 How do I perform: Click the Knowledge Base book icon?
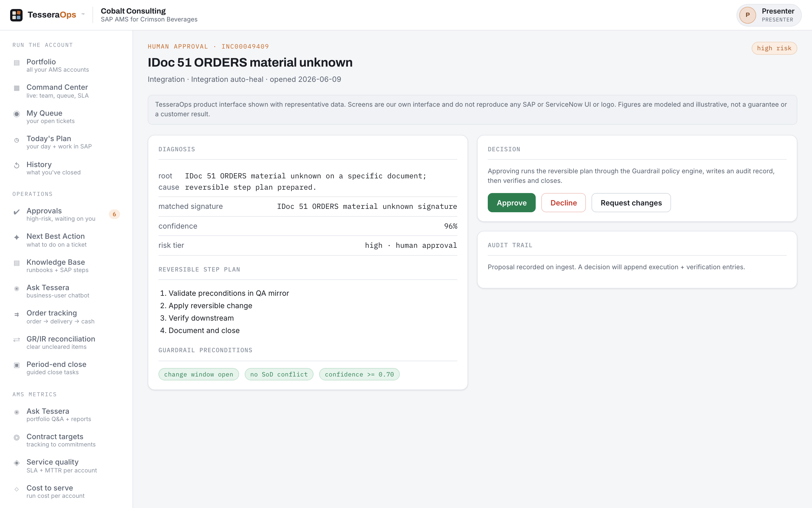16,263
